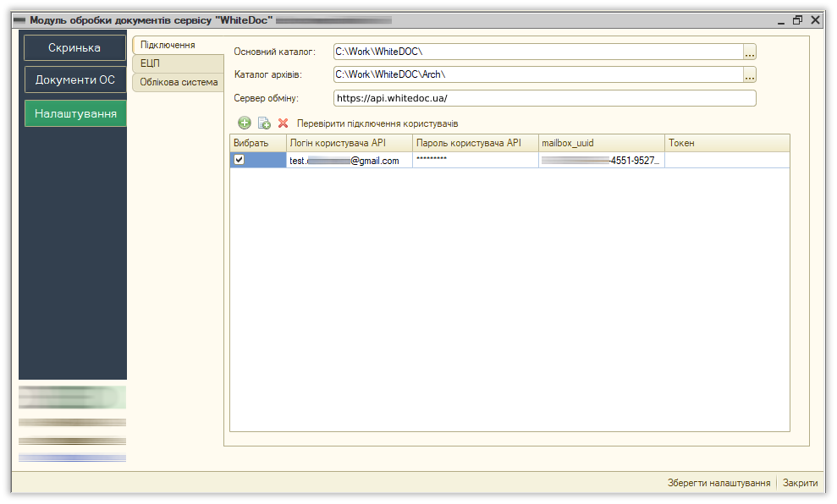Image resolution: width=837 pixels, height=504 pixels.
Task: Switch to the ЕЦП tab
Action: [x=151, y=63]
